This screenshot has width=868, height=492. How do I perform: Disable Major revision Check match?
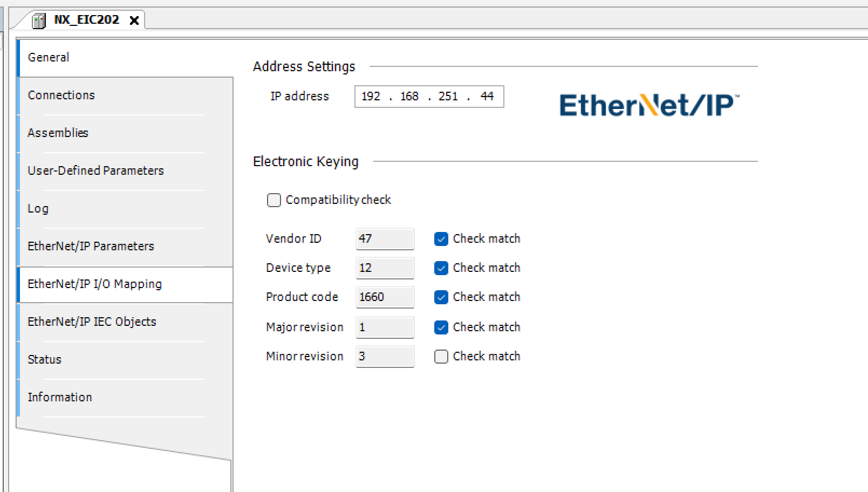coord(441,327)
